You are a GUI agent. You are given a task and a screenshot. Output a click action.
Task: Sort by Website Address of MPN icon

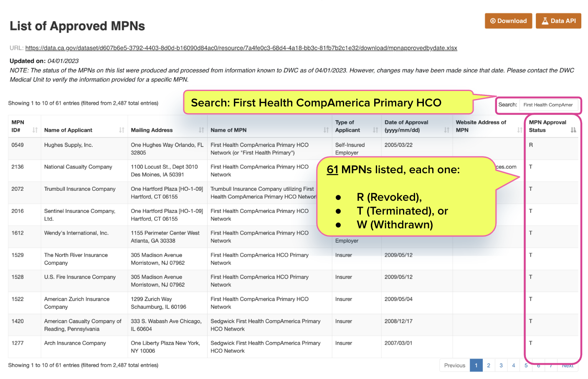(520, 130)
